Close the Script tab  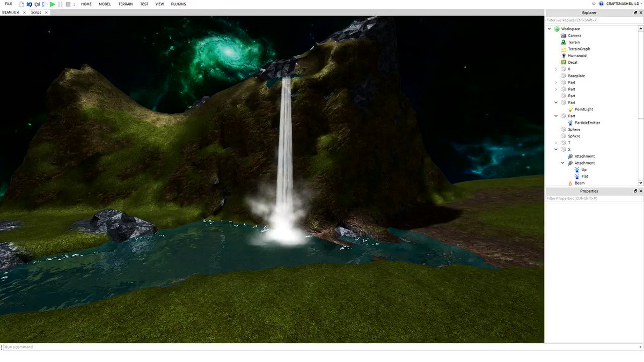point(46,12)
